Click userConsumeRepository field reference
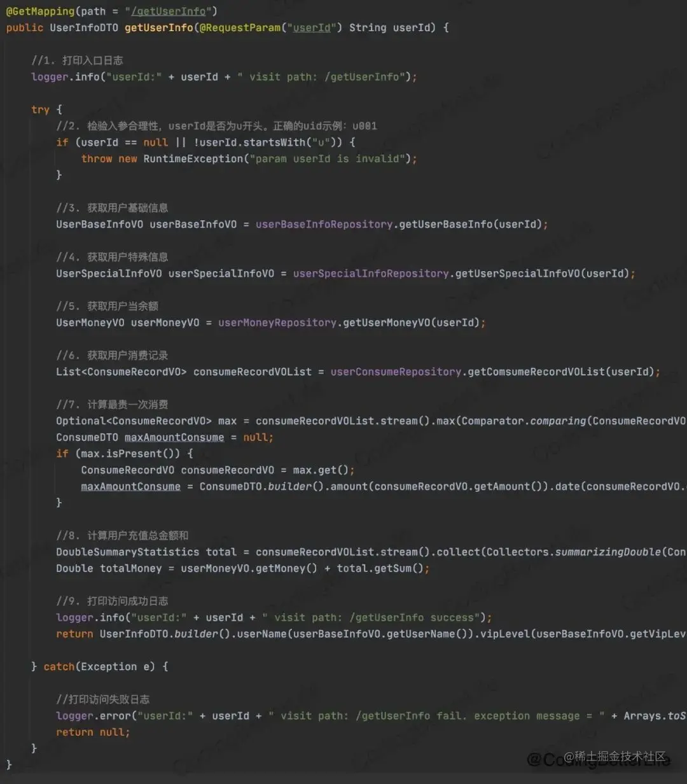The width and height of the screenshot is (687, 784). [396, 372]
